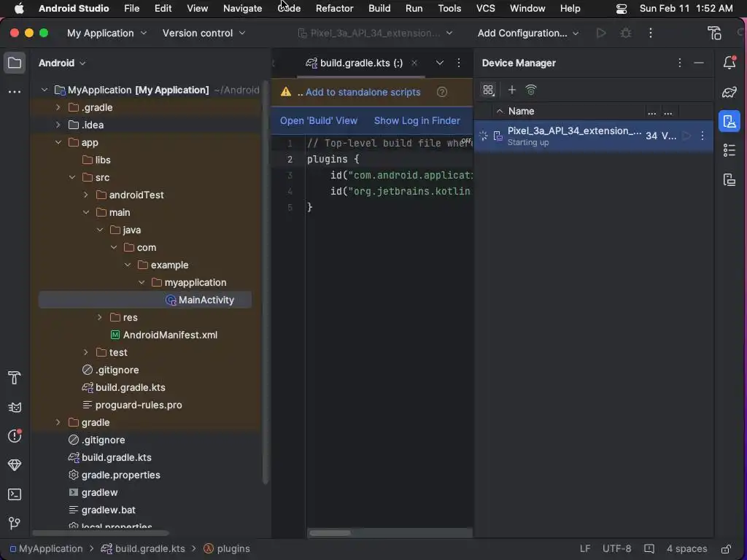Click the LF line separator indicator
Viewport: 747px width, 560px height.
pyautogui.click(x=585, y=548)
